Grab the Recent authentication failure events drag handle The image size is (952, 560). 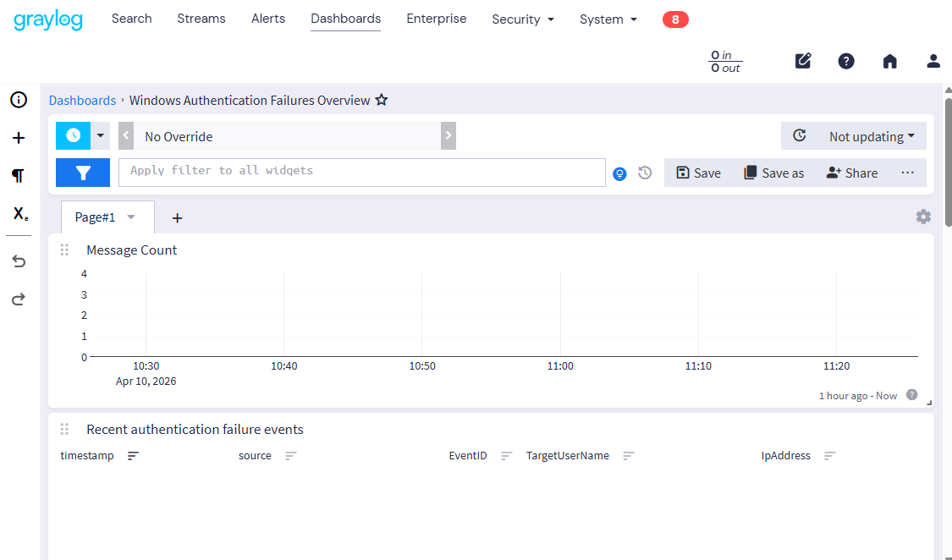coord(64,430)
